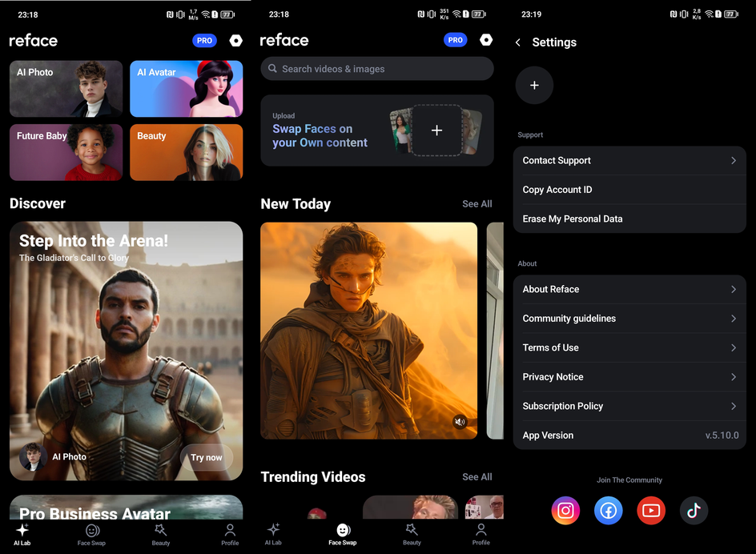Screen dimensions: 756x554
Task: See All for New Today
Action: click(477, 204)
